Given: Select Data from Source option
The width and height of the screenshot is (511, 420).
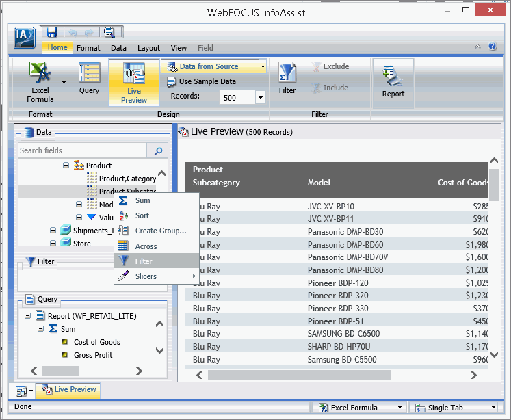Looking at the screenshot, I should pyautogui.click(x=210, y=66).
